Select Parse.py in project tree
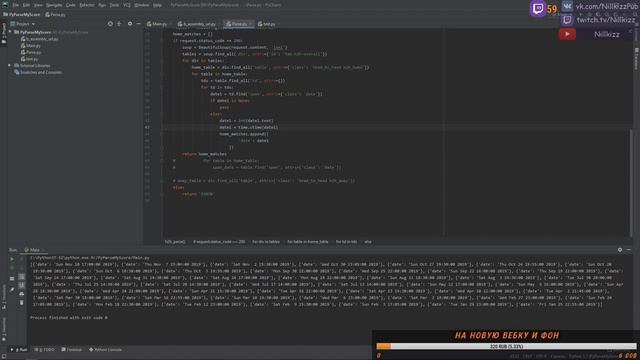640x360 pixels. (x=31, y=52)
